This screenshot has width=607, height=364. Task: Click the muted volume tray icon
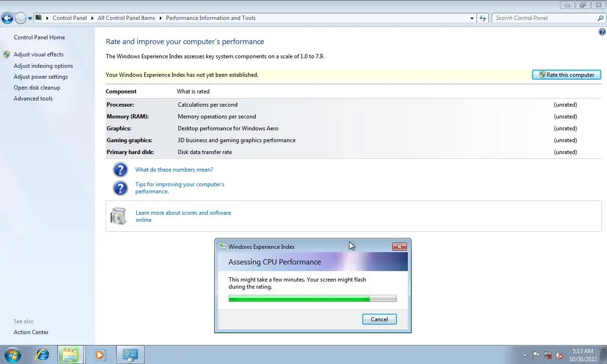tap(559, 355)
